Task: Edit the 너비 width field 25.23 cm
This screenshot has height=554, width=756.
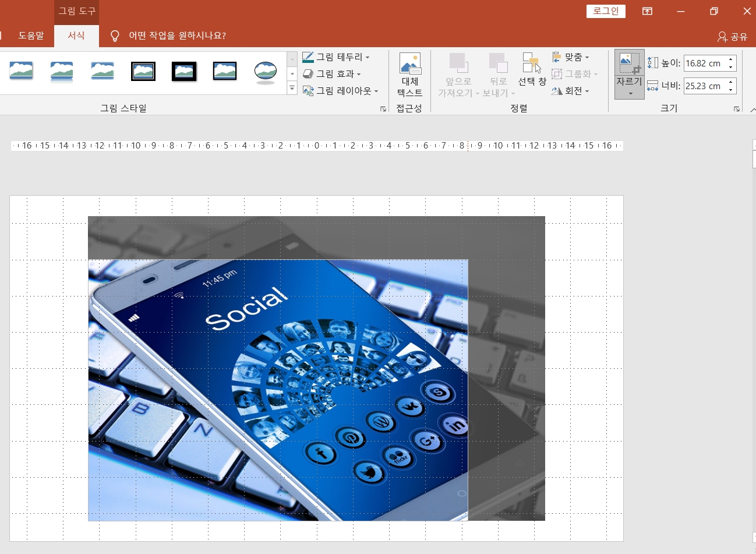Action: (x=705, y=86)
